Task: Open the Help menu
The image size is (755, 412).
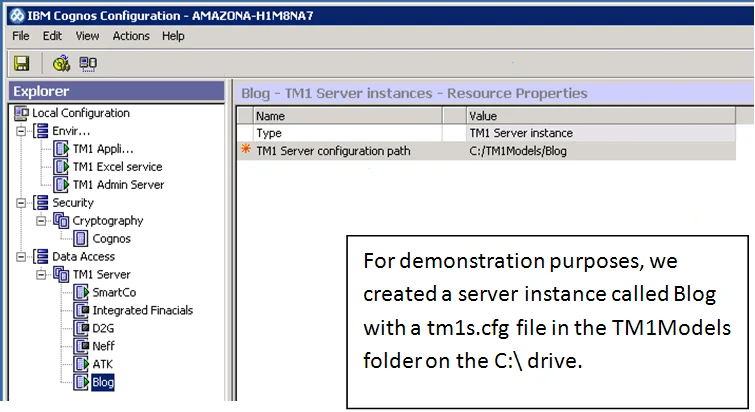Action: [x=173, y=36]
